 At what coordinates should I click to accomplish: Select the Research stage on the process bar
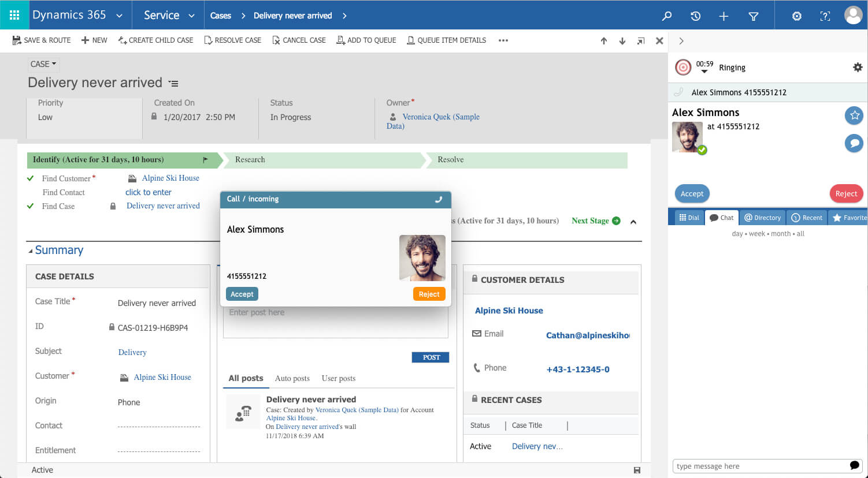point(250,160)
